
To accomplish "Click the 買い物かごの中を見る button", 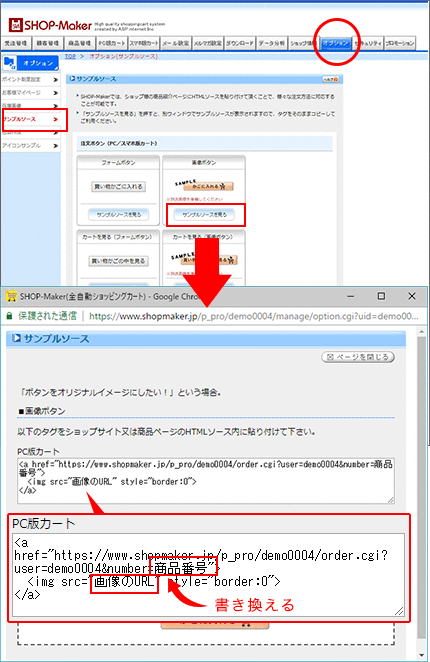I will point(119,261).
